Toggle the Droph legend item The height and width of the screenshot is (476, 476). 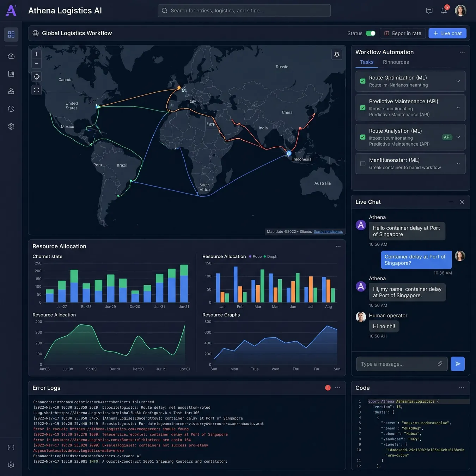(270, 257)
